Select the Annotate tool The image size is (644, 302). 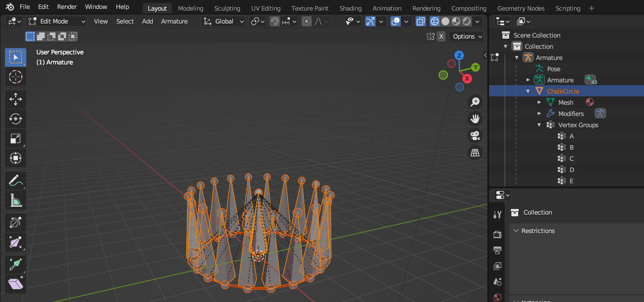point(16,180)
